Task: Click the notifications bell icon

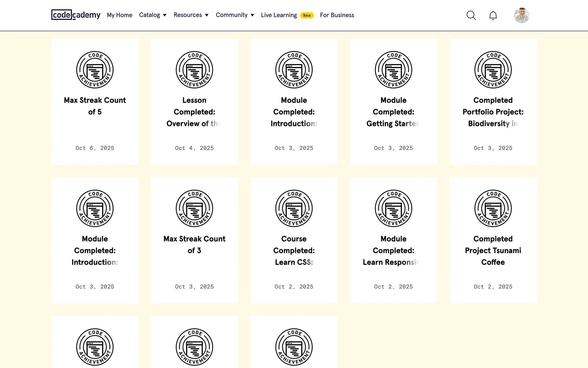Action: (493, 15)
